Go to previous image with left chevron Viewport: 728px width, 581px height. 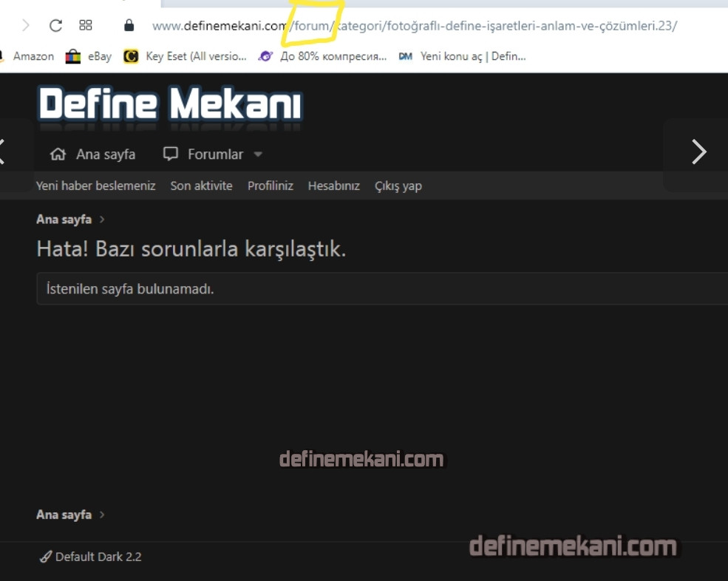[x=2, y=152]
